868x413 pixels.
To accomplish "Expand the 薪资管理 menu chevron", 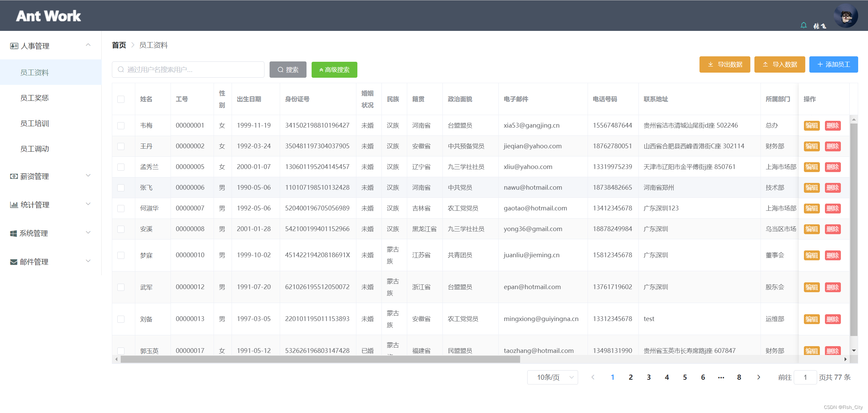I will pyautogui.click(x=88, y=175).
